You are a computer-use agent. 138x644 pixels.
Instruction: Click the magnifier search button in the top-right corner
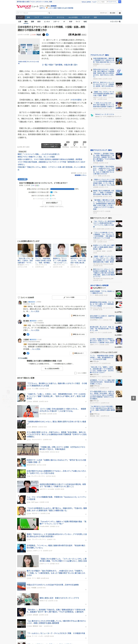pyautogui.click(x=120, y=2)
